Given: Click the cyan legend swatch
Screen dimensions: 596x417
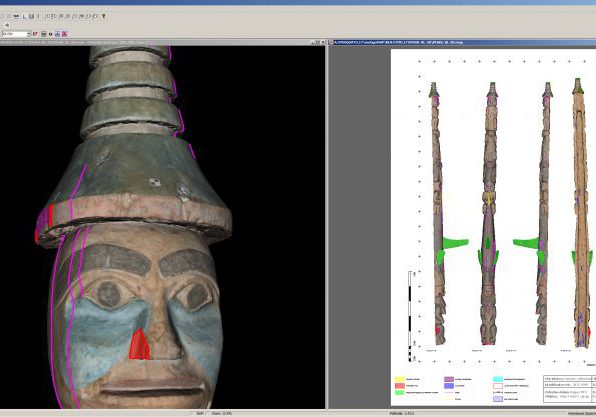Looking at the screenshot, I should click(498, 379).
